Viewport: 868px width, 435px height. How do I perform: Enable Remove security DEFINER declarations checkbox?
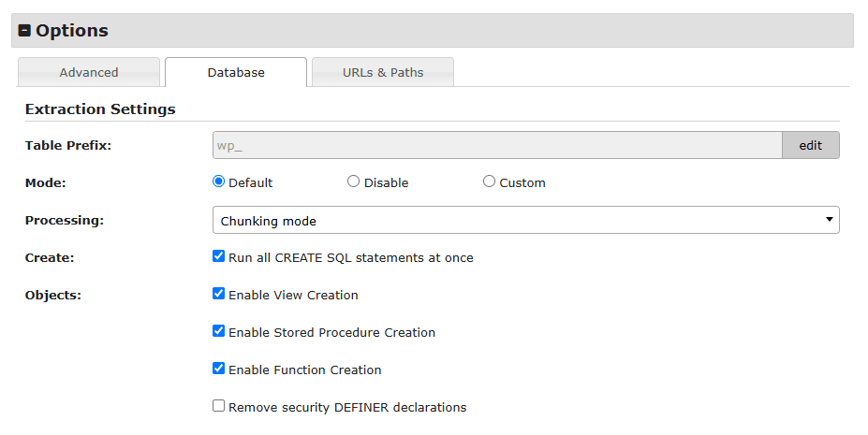pos(219,406)
